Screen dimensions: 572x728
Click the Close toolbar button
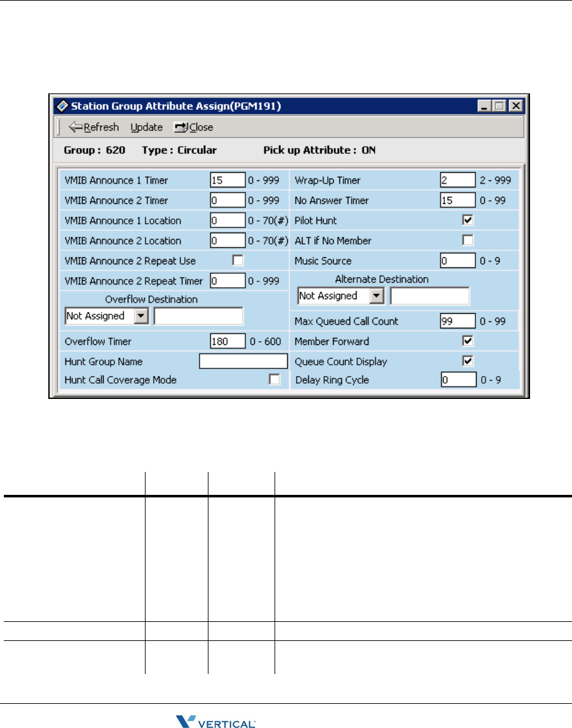tap(194, 127)
